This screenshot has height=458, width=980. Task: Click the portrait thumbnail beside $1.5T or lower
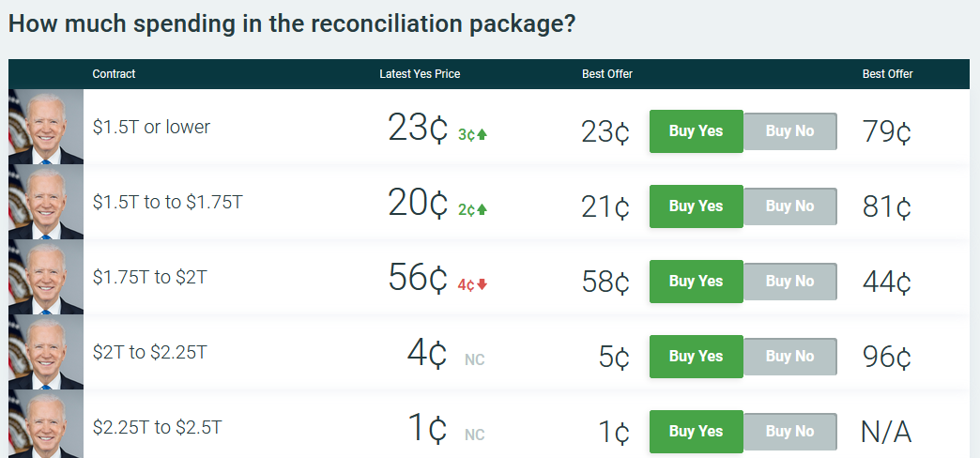(x=46, y=127)
